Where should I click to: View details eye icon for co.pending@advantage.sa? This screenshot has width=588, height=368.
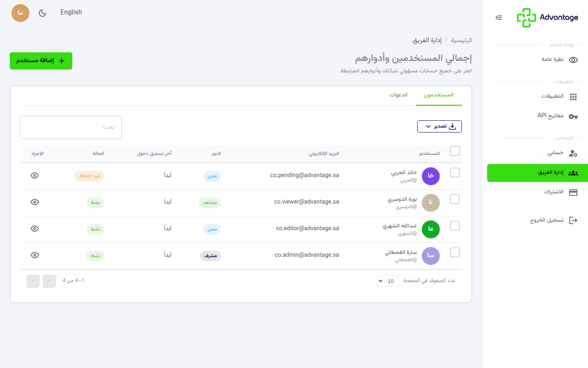35,175
